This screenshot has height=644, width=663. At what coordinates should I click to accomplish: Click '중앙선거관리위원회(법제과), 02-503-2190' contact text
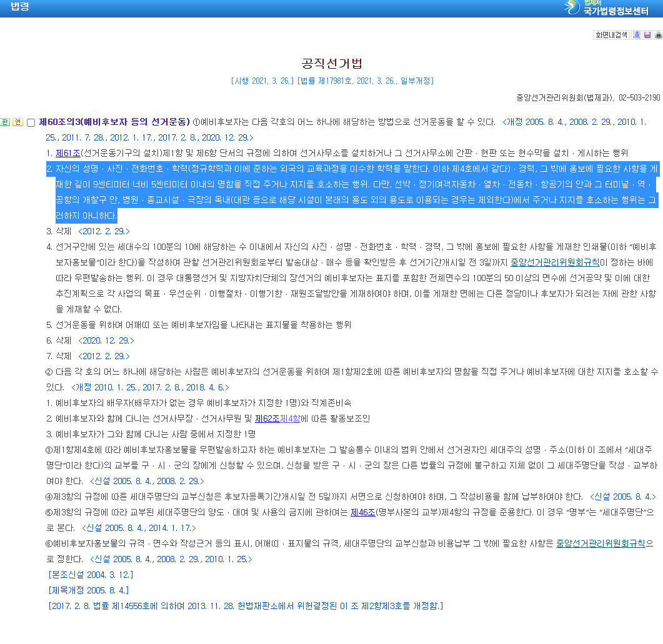[x=588, y=97]
